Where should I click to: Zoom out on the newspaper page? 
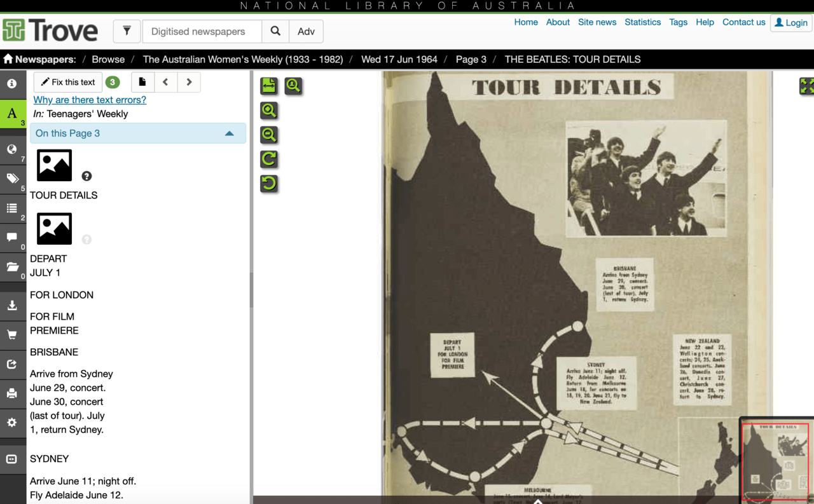pos(269,134)
